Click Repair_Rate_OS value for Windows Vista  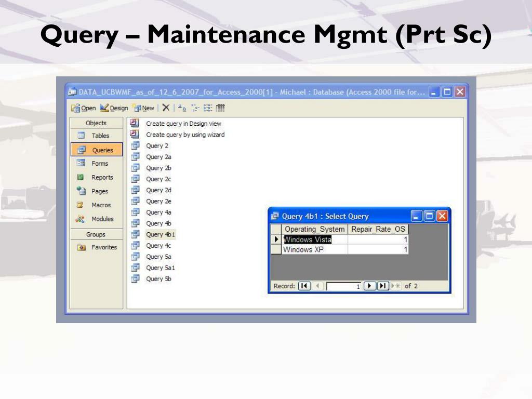click(378, 240)
